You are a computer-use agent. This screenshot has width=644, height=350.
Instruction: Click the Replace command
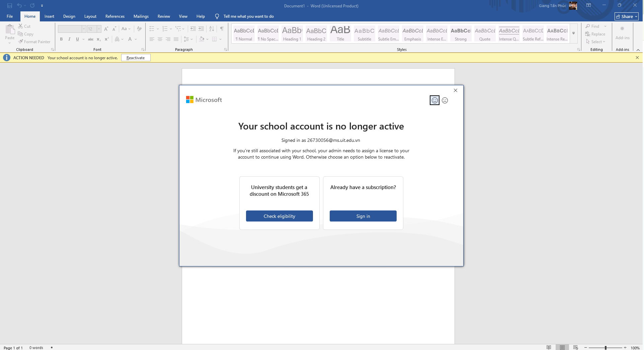(x=595, y=34)
